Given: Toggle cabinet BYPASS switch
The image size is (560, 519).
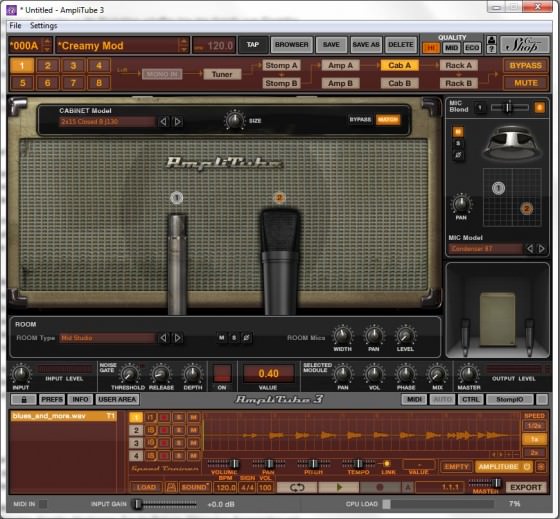Looking at the screenshot, I should click(360, 119).
